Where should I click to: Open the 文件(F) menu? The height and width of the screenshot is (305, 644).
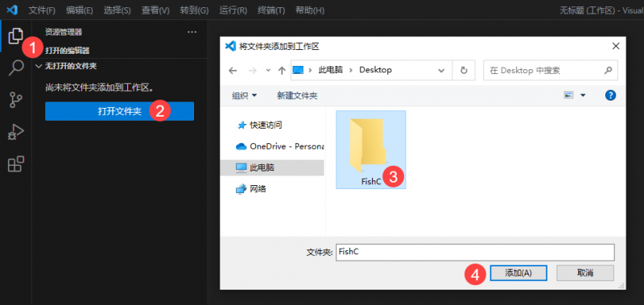[x=42, y=10]
